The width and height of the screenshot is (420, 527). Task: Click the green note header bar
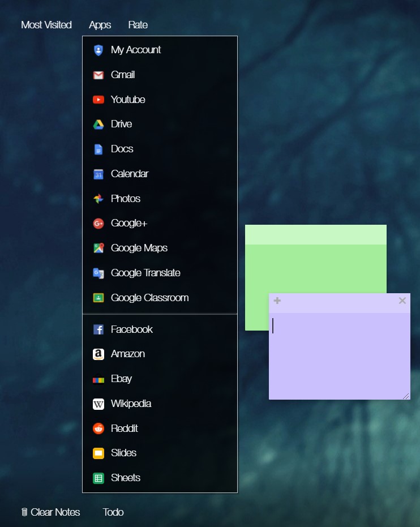pos(316,234)
